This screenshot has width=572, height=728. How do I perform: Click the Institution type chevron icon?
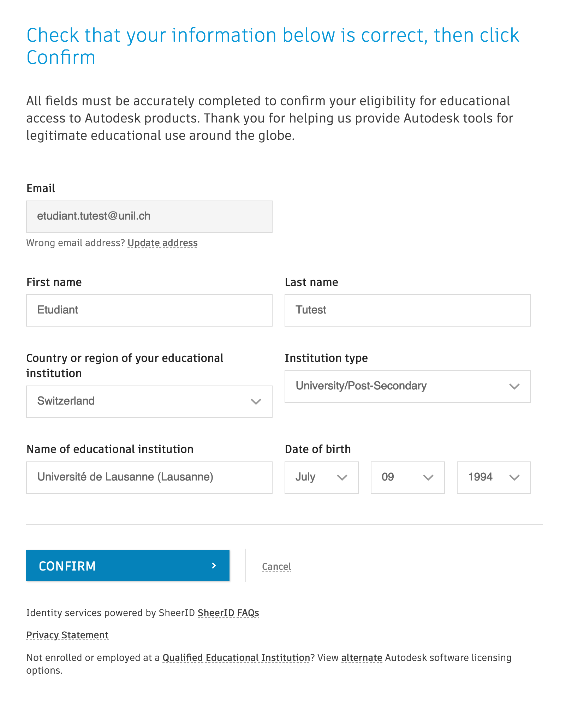point(514,386)
